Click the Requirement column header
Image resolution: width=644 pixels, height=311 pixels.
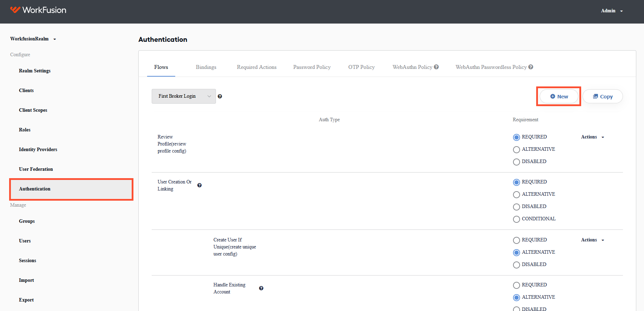525,119
